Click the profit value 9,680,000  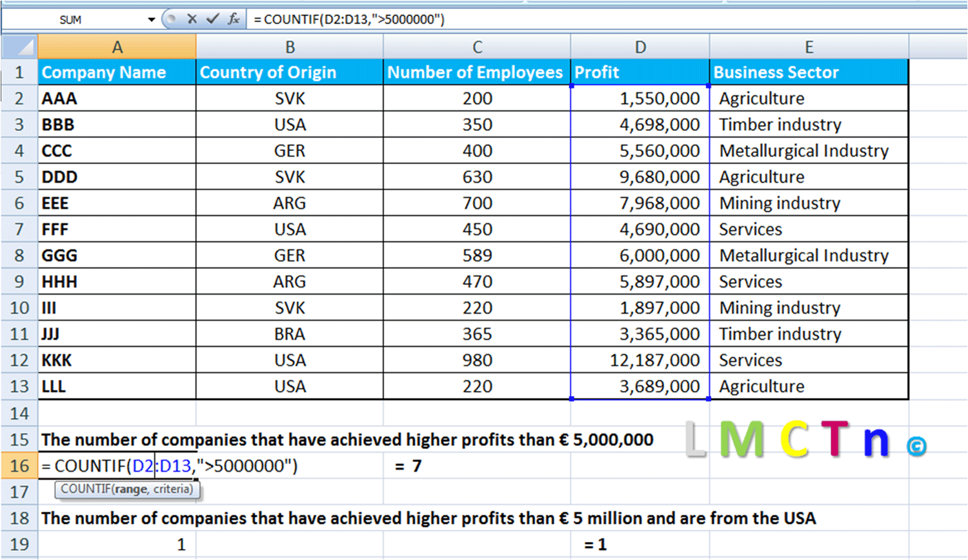[x=640, y=177]
